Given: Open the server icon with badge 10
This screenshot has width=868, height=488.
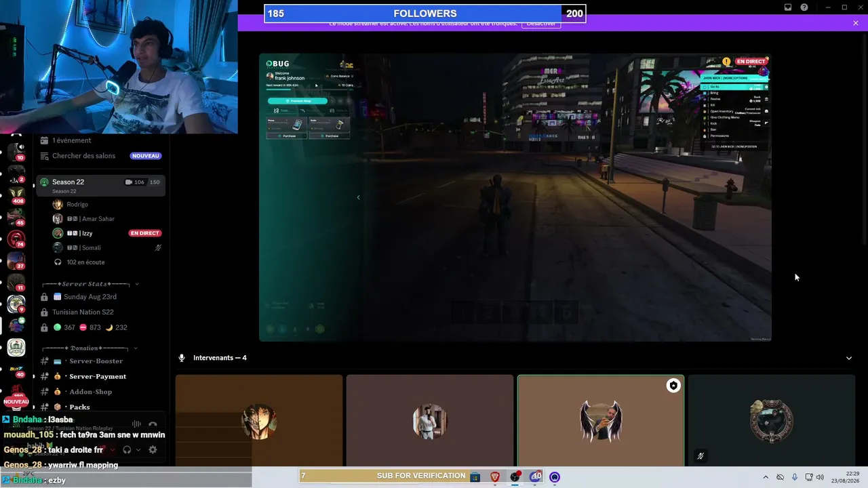Looking at the screenshot, I should [x=16, y=150].
